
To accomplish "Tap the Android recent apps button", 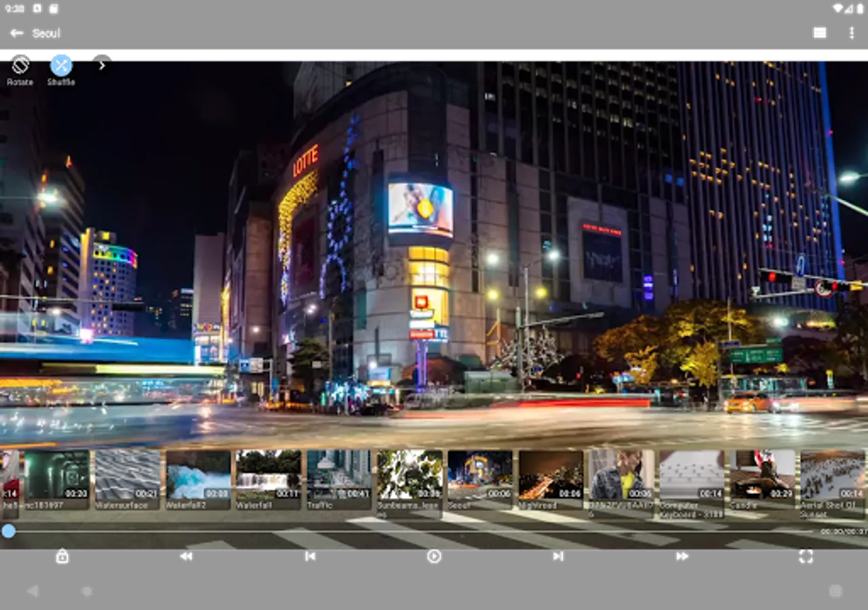I will coord(835,591).
